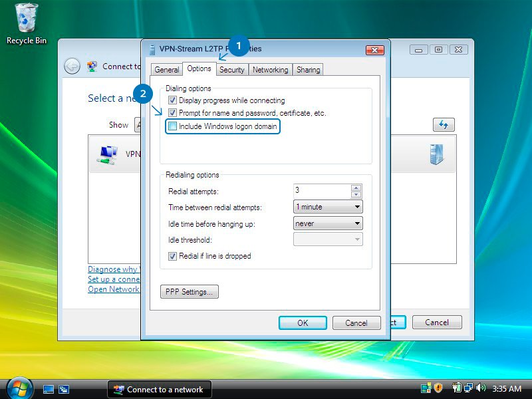Click the volume speaker tray icon
The height and width of the screenshot is (399, 532).
pyautogui.click(x=481, y=388)
